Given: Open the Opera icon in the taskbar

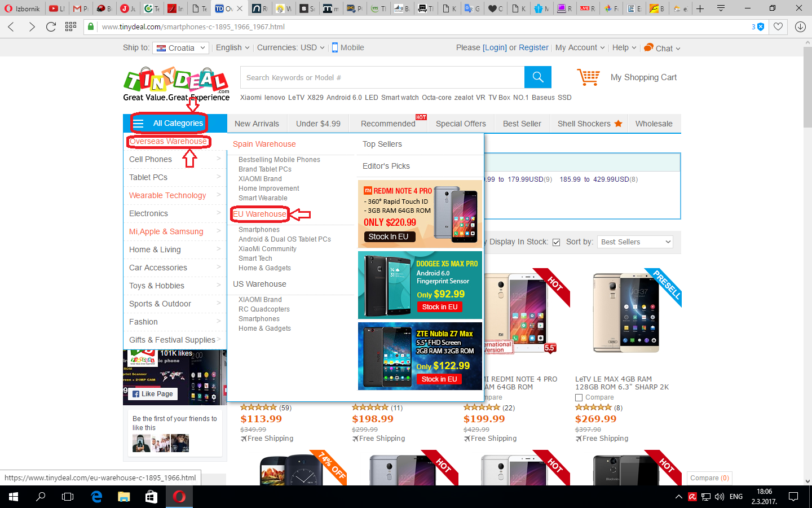Looking at the screenshot, I should (179, 497).
